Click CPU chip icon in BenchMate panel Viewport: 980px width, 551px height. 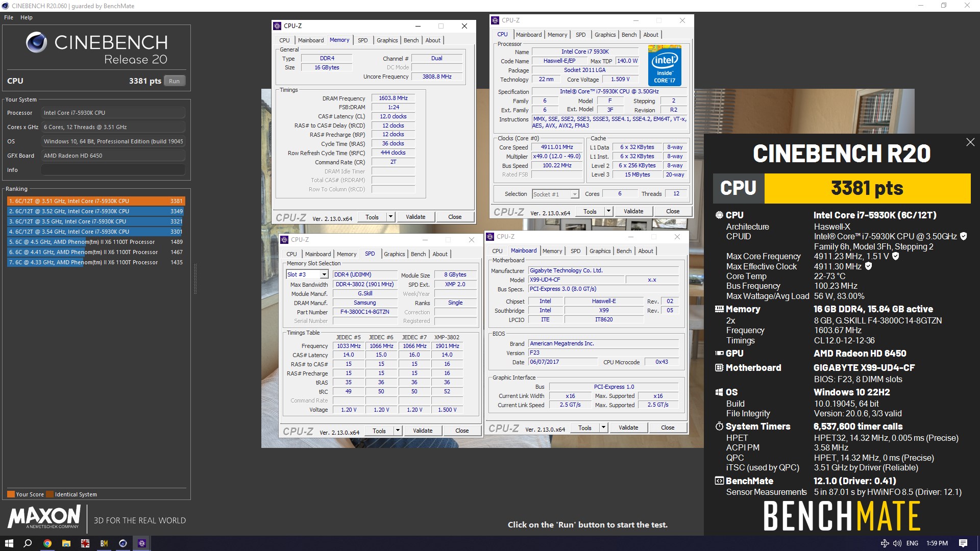coord(719,215)
